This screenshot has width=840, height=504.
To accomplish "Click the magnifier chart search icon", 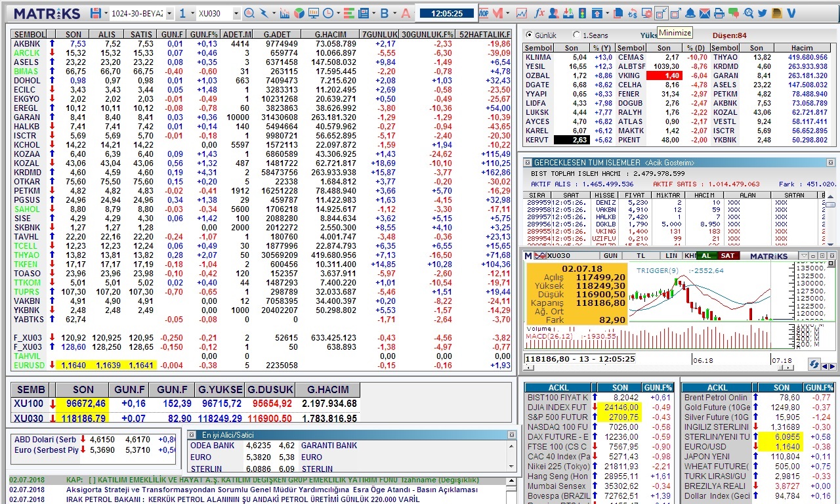I will [249, 13].
